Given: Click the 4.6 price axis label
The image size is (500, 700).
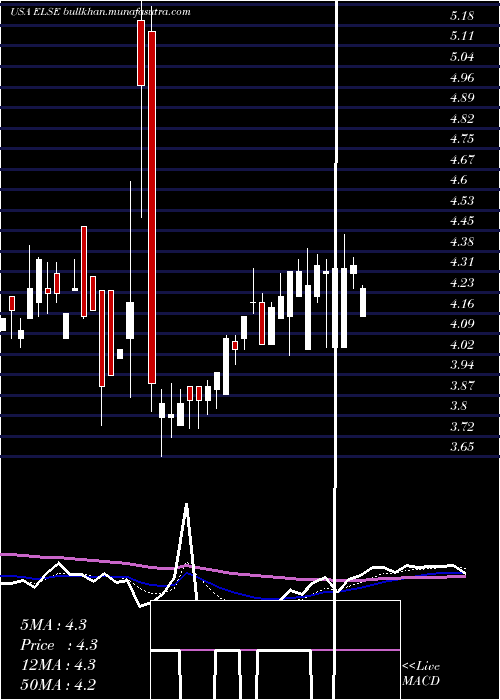Looking at the screenshot, I should click(x=459, y=180).
